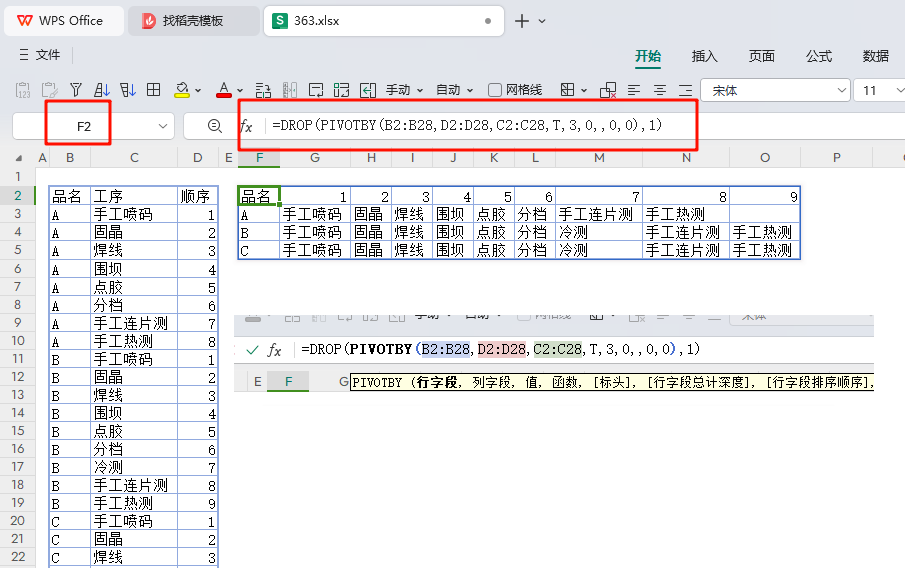The width and height of the screenshot is (905, 568).
Task: Toggle the filter funnel icon
Action: click(76, 90)
